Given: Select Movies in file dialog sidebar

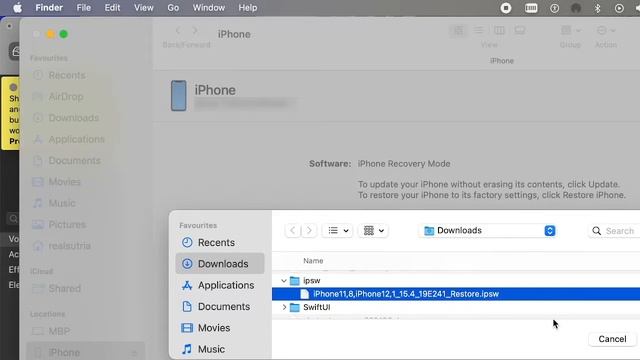Looking at the screenshot, I should [x=220, y=328].
